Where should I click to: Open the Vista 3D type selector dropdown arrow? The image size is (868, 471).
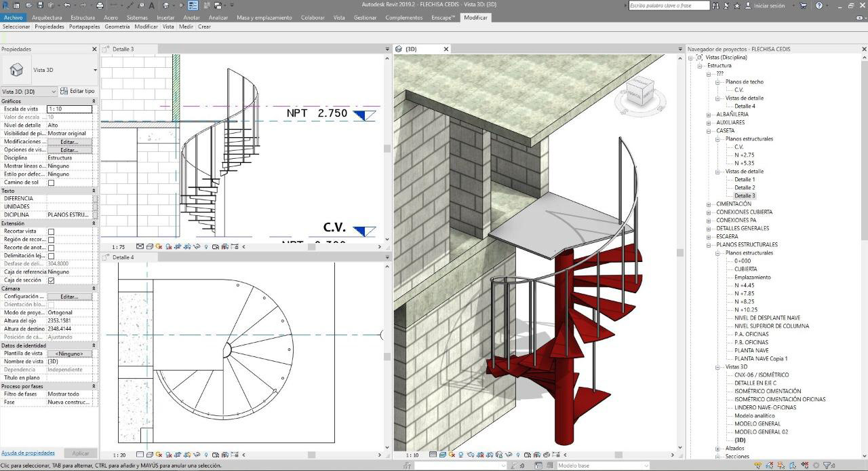coord(95,70)
